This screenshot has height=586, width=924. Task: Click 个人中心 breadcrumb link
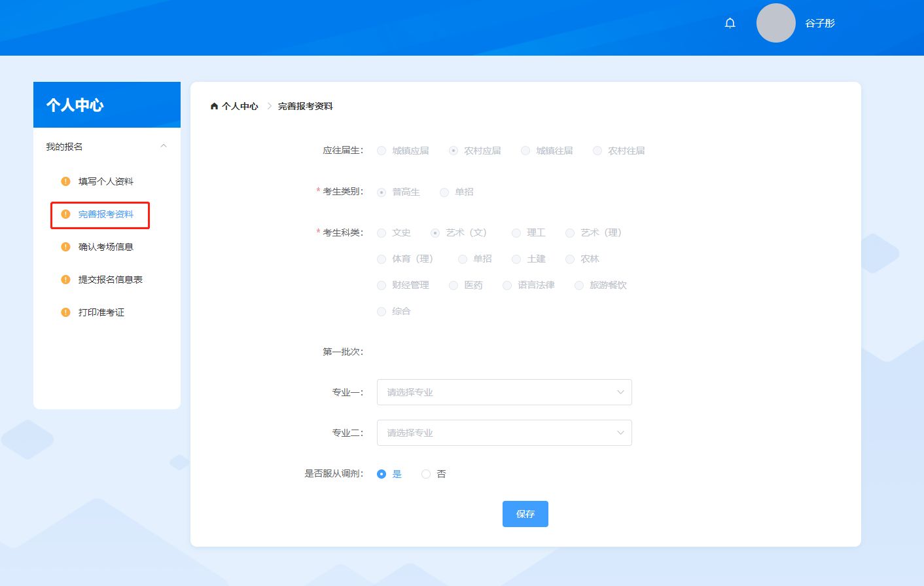point(240,106)
